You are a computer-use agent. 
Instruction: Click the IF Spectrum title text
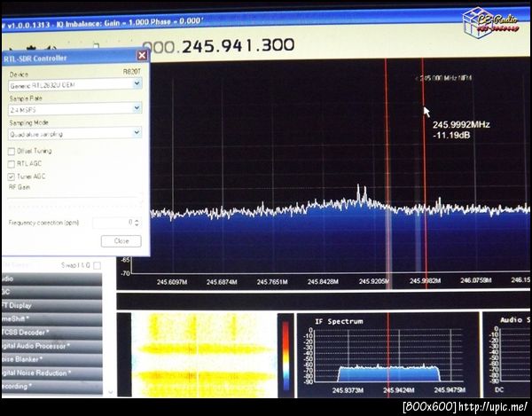(x=339, y=321)
